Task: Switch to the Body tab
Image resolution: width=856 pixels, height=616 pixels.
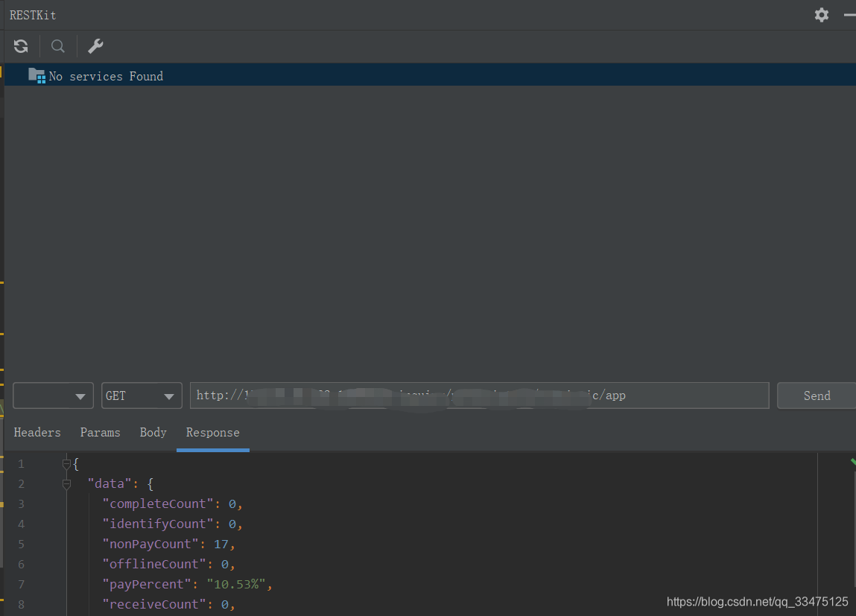Action: (x=153, y=432)
